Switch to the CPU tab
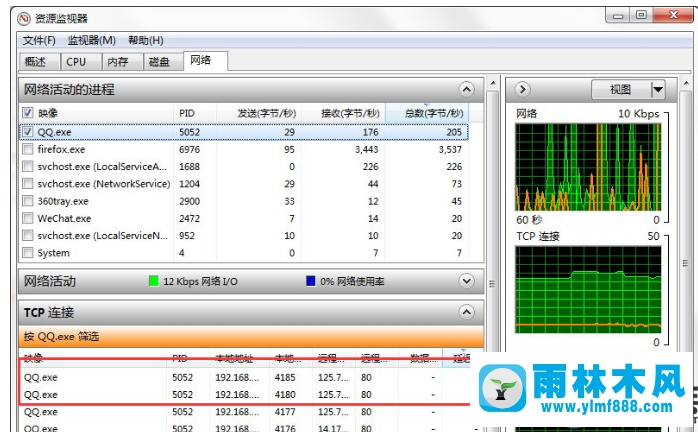 (81, 62)
